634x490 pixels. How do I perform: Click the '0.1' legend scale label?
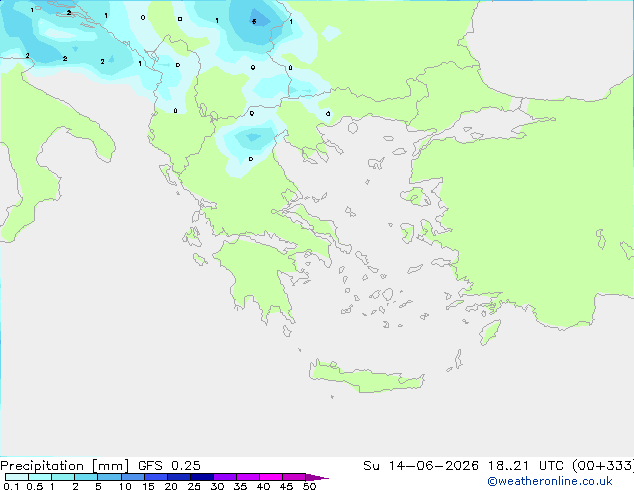tap(11, 486)
